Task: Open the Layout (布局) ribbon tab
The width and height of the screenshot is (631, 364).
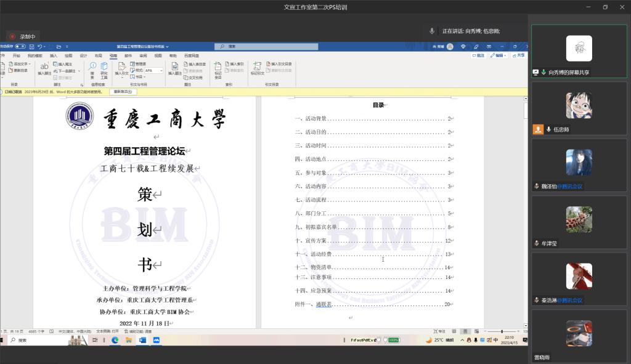Action: point(99,55)
